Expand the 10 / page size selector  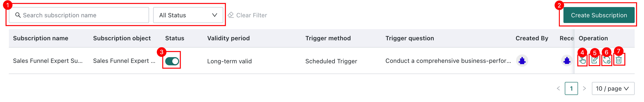pyautogui.click(x=613, y=89)
